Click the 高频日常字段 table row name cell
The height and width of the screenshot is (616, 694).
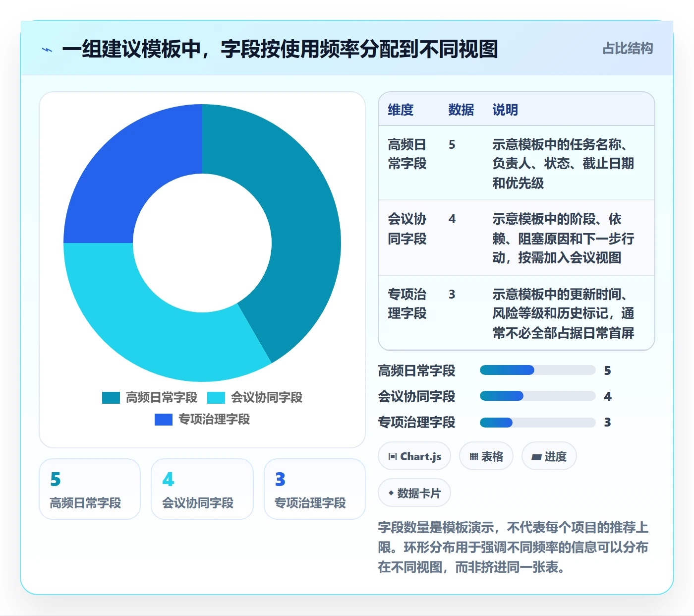[407, 154]
